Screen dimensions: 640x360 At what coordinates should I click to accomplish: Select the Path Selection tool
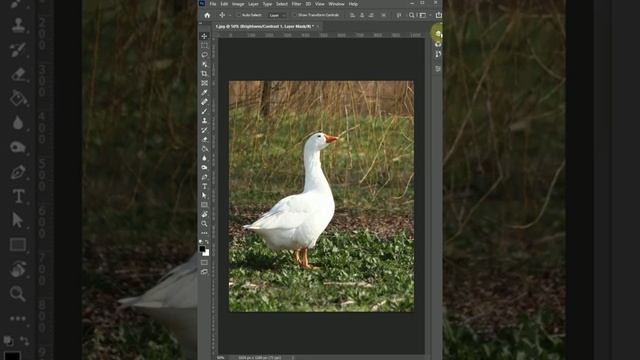(x=204, y=196)
